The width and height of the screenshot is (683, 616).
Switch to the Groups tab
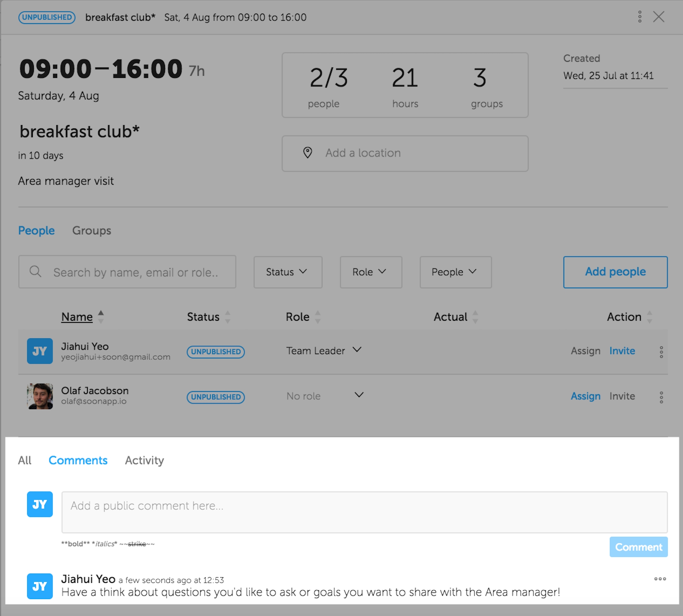tap(92, 230)
